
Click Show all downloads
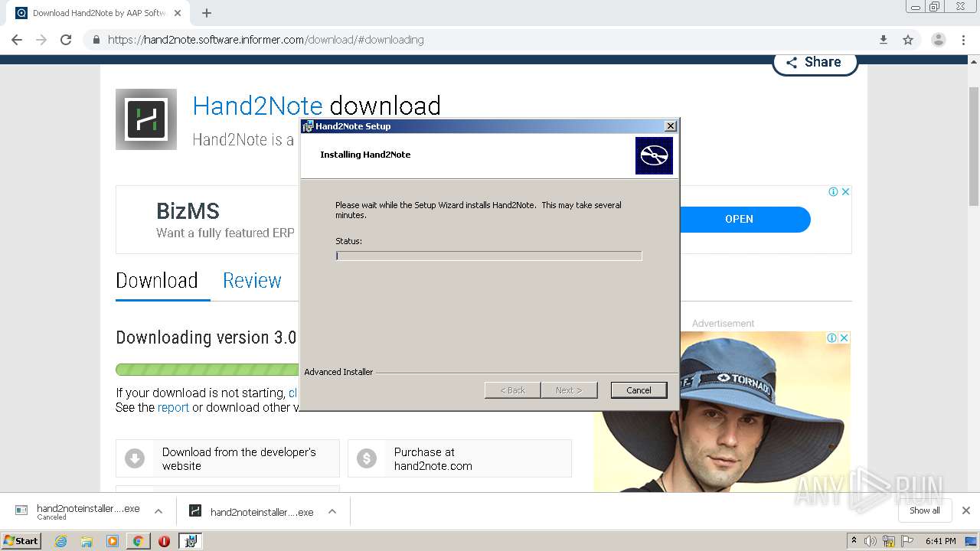tap(925, 510)
